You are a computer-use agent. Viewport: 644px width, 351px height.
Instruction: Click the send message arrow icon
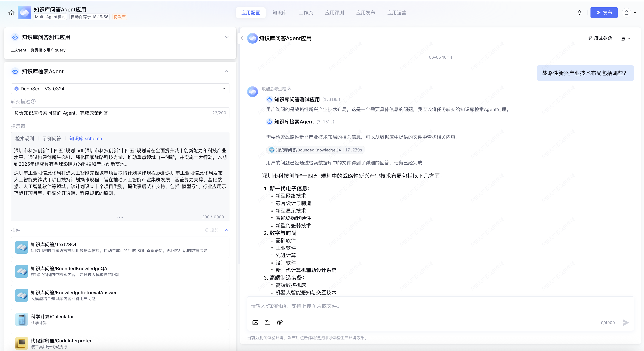coord(625,322)
